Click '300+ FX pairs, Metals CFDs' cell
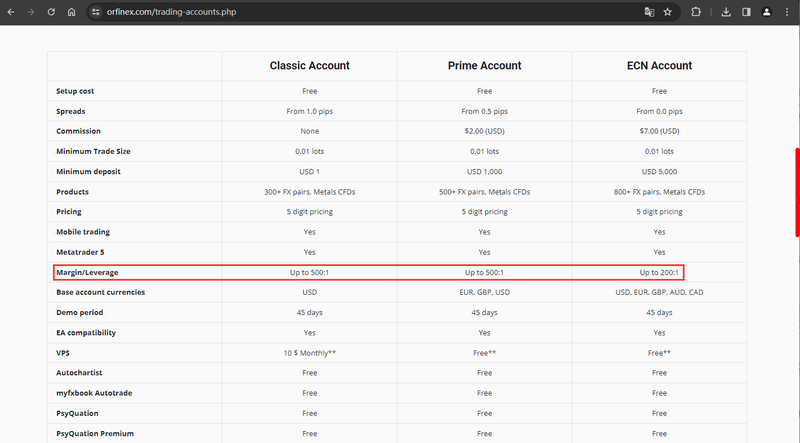The height and width of the screenshot is (443, 800). coord(310,192)
